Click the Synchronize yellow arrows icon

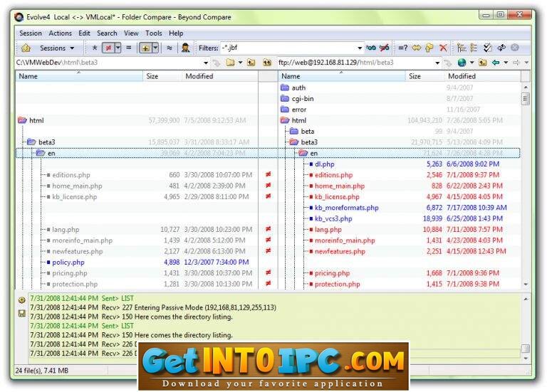click(x=417, y=48)
